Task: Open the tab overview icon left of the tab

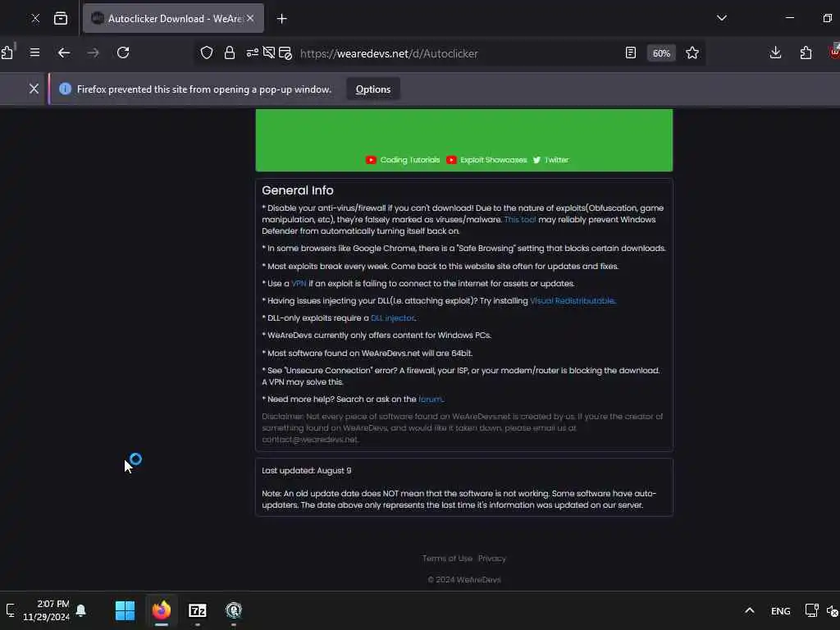Action: pyautogui.click(x=61, y=18)
